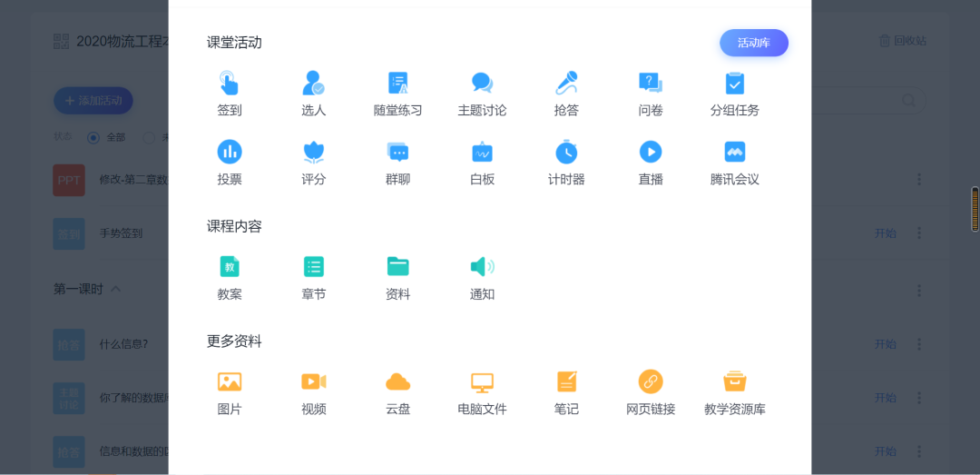Select the 选人 pick-person icon
The width and height of the screenshot is (980, 475).
(313, 84)
